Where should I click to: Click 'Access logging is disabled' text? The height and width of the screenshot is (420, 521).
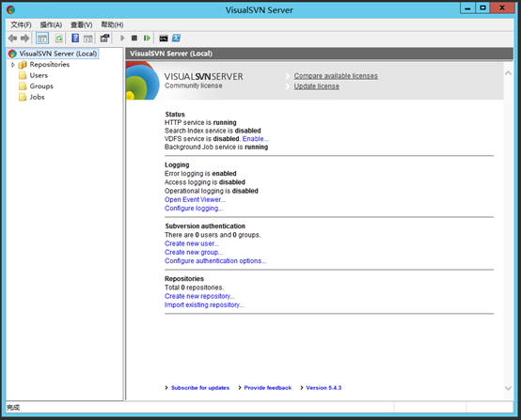coord(205,182)
